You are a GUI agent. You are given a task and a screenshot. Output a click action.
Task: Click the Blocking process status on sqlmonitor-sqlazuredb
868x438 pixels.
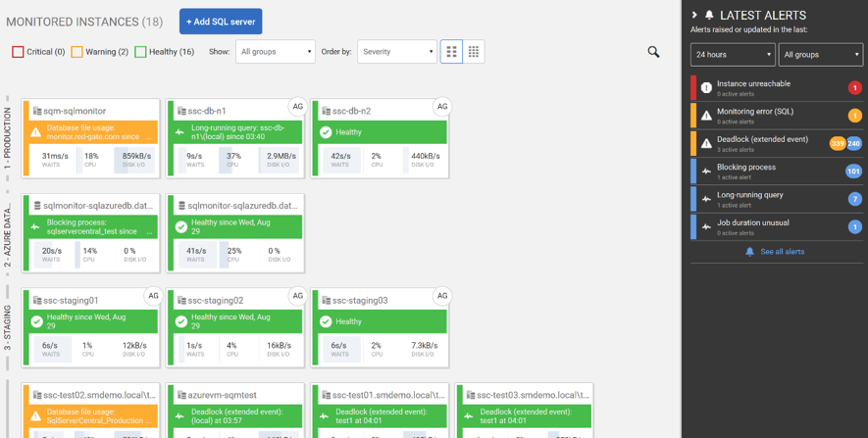click(x=93, y=226)
